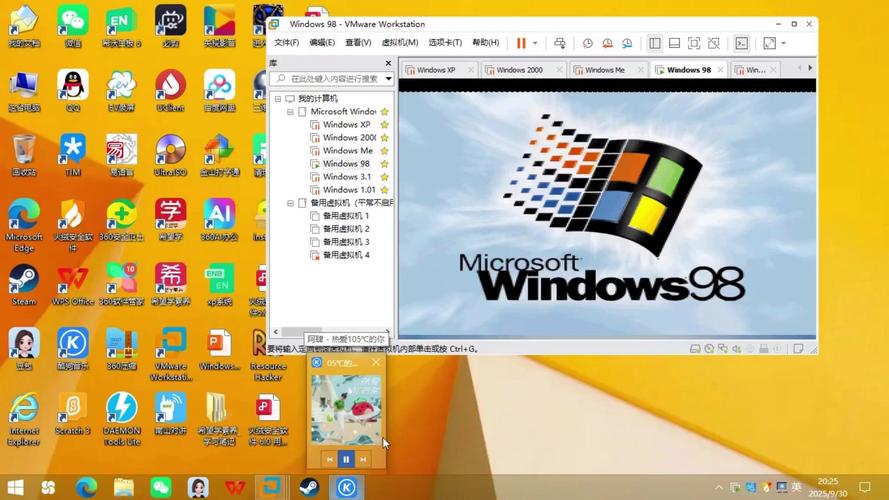Viewport: 889px width, 500px height.
Task: Open the library search filter dropdown
Action: click(x=388, y=79)
